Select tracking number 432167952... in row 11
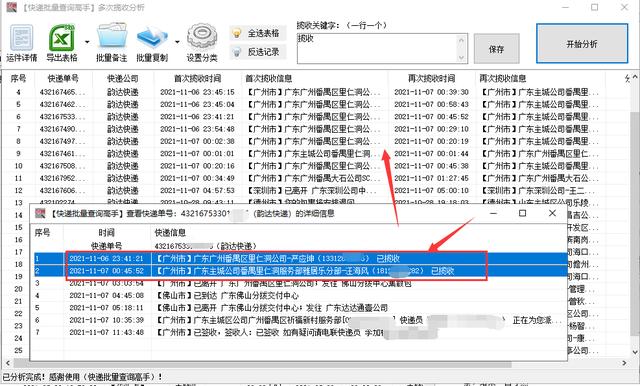640x386 pixels. pyautogui.click(x=62, y=178)
